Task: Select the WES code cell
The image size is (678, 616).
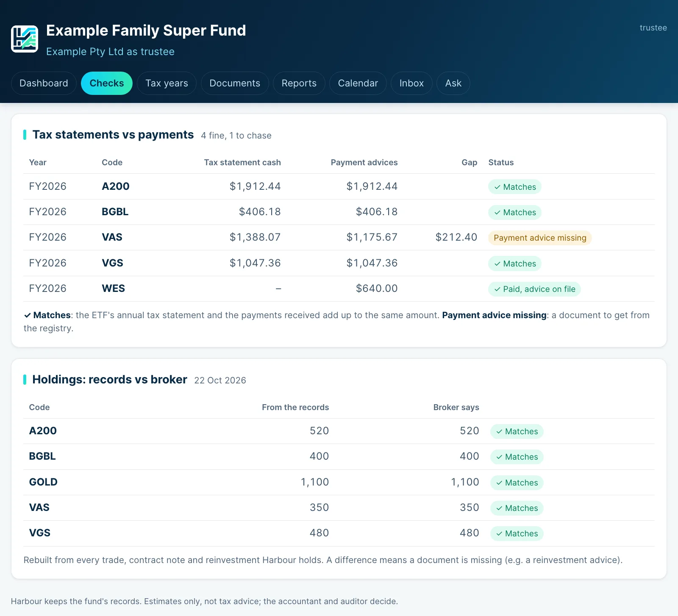Action: (113, 289)
